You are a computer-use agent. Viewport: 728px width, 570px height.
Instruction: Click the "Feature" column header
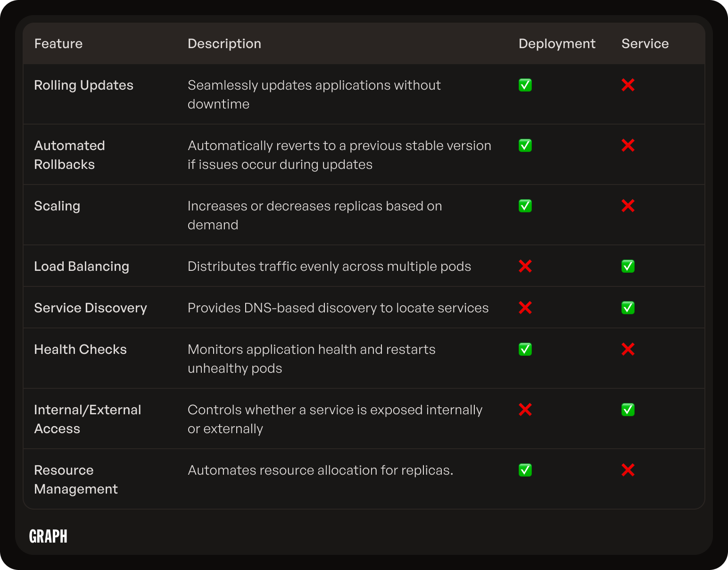(x=58, y=43)
